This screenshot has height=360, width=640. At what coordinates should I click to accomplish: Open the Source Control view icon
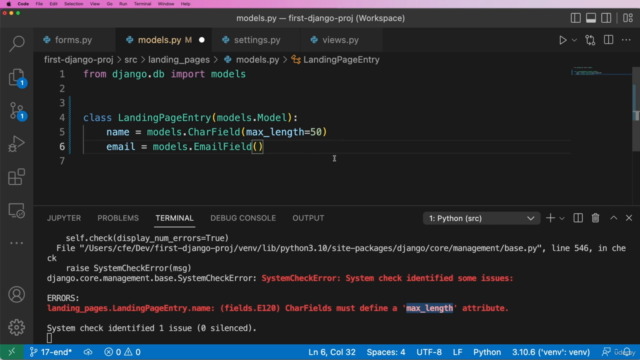pos(17,111)
